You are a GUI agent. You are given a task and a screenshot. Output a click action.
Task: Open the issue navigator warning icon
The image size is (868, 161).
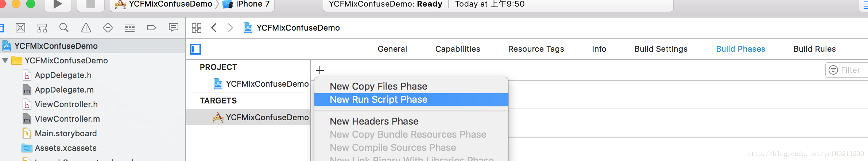click(x=86, y=28)
